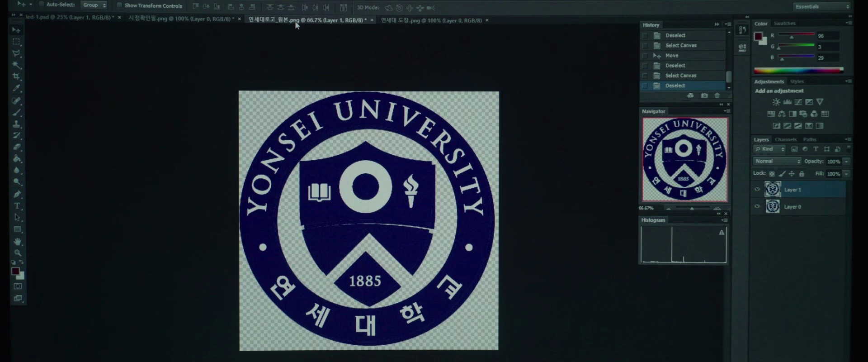Image resolution: width=868 pixels, height=362 pixels.
Task: Toggle lock all padlock icon
Action: pyautogui.click(x=802, y=174)
